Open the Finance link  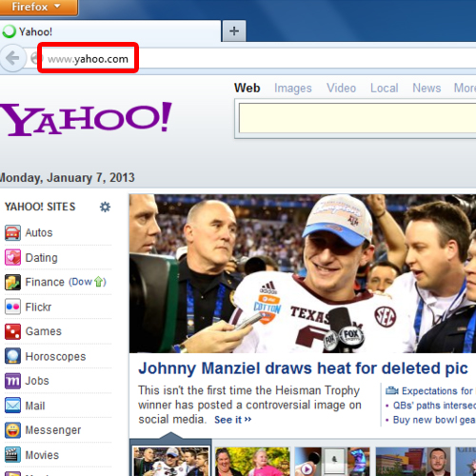click(45, 282)
